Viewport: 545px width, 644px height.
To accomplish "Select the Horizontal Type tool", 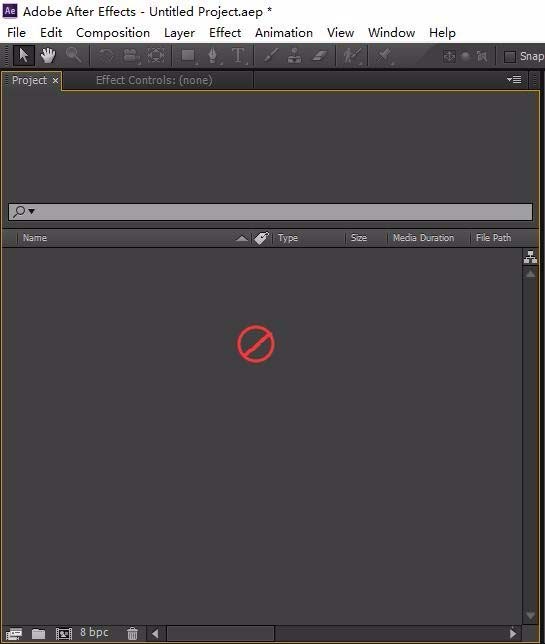I will (238, 55).
